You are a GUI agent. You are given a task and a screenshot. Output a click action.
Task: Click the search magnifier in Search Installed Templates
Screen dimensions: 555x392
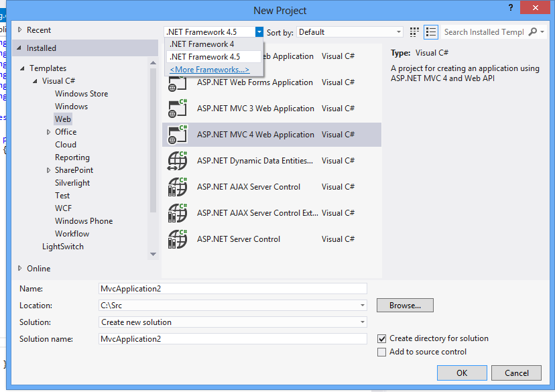point(532,31)
